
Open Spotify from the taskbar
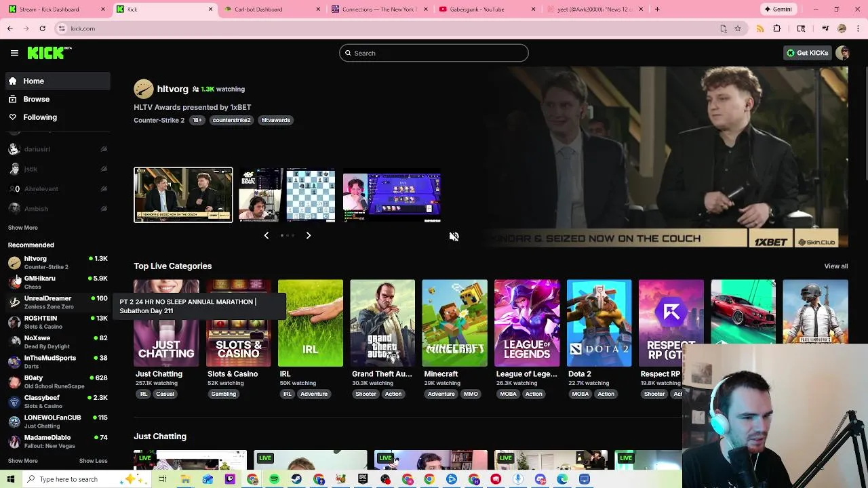point(274,479)
